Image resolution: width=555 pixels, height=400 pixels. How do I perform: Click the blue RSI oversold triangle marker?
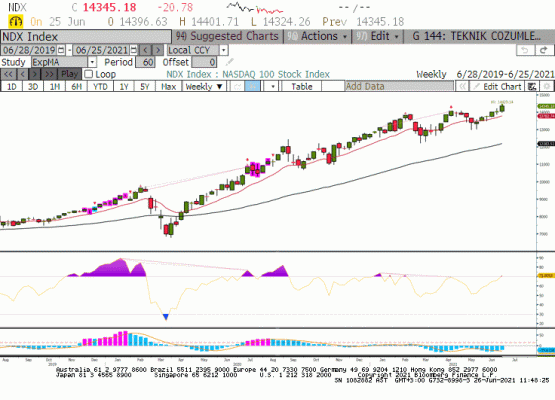pos(166,317)
